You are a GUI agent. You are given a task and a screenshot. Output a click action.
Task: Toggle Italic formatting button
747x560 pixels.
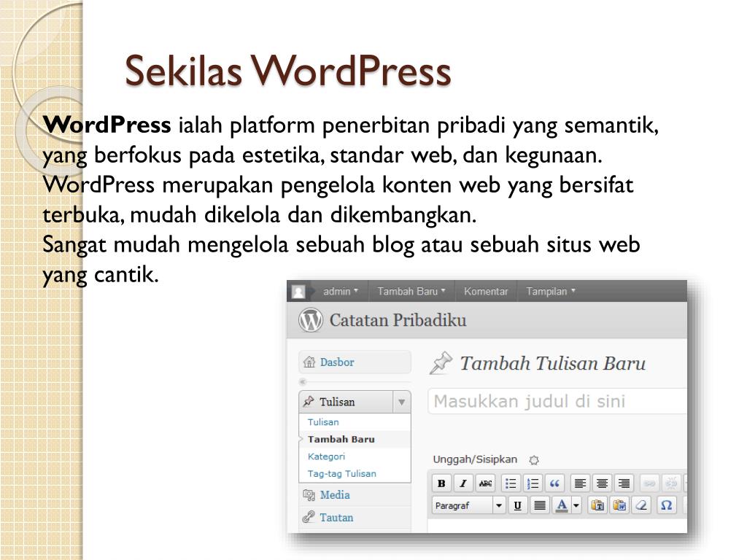(463, 483)
